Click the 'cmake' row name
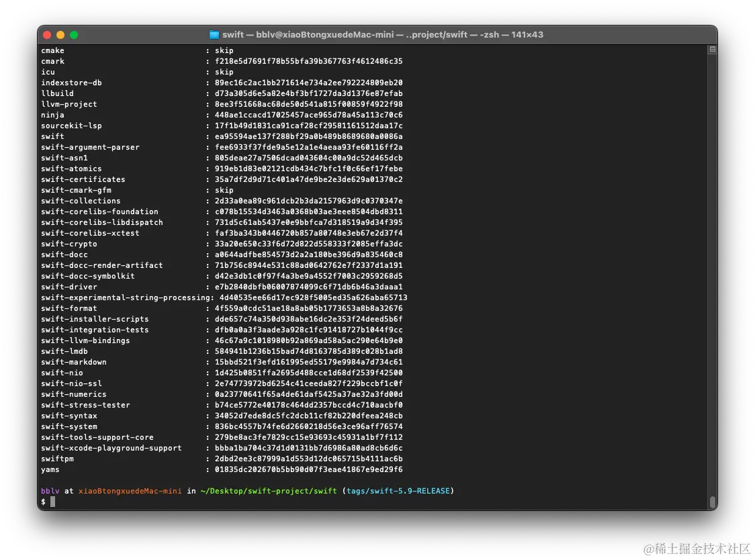 tap(52, 50)
